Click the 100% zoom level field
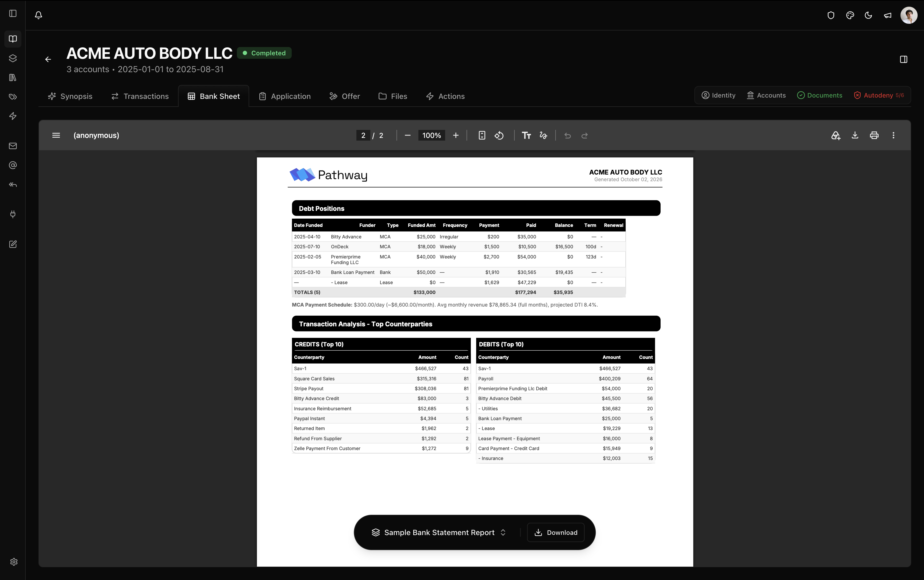Screen dimensions: 924x580 pos(431,136)
